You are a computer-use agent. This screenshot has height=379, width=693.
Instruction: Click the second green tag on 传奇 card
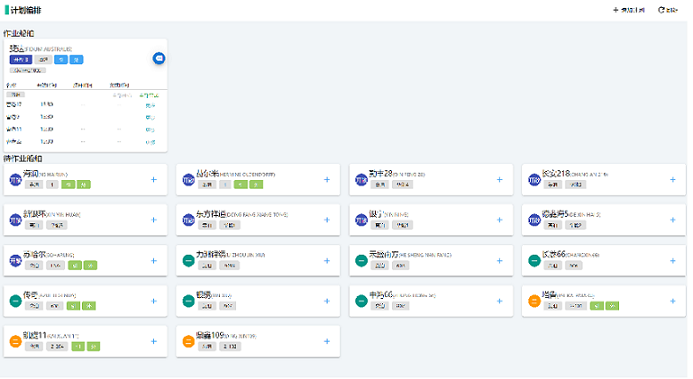click(x=89, y=306)
